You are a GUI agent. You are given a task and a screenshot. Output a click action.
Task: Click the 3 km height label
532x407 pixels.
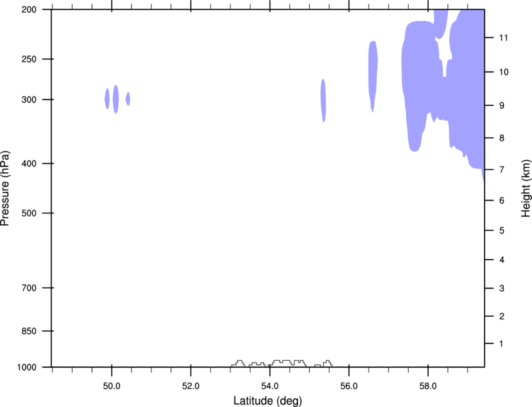tap(502, 289)
